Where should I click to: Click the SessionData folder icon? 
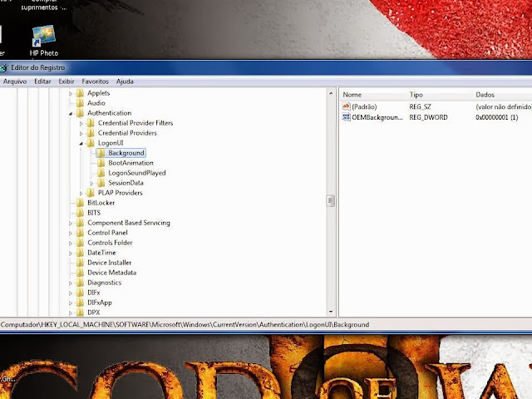point(101,183)
